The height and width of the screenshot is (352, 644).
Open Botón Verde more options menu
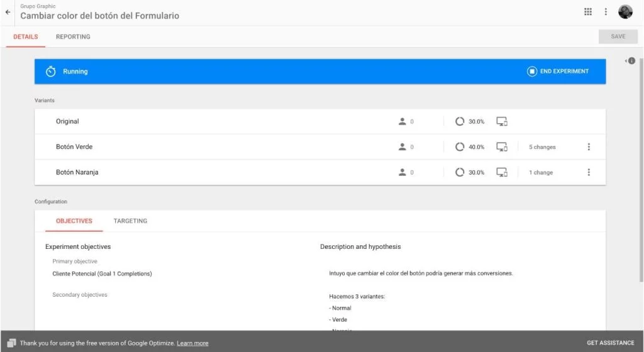tap(589, 147)
